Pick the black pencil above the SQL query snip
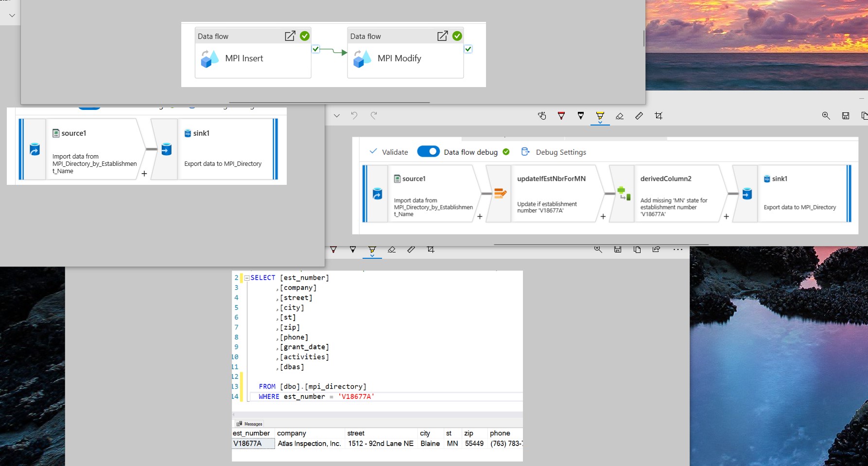The height and width of the screenshot is (466, 868). pyautogui.click(x=353, y=250)
